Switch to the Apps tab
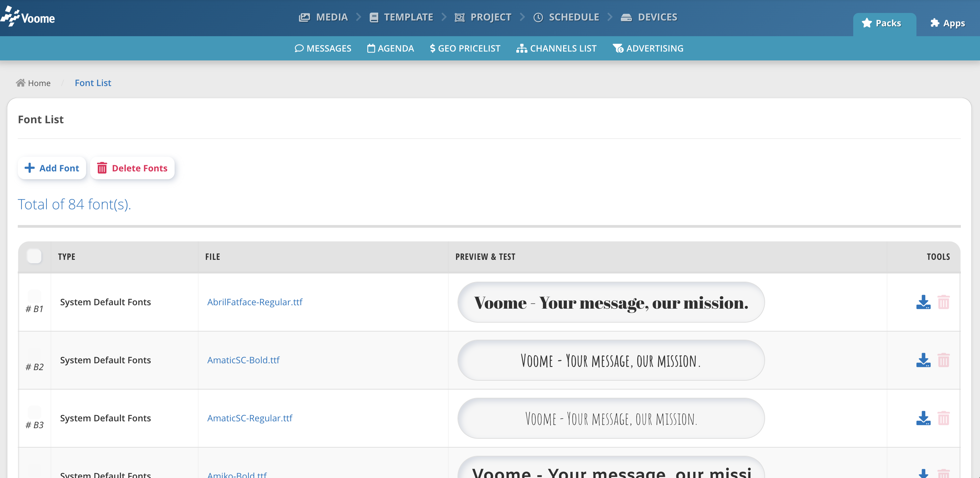Viewport: 980px width, 478px height. pos(948,24)
